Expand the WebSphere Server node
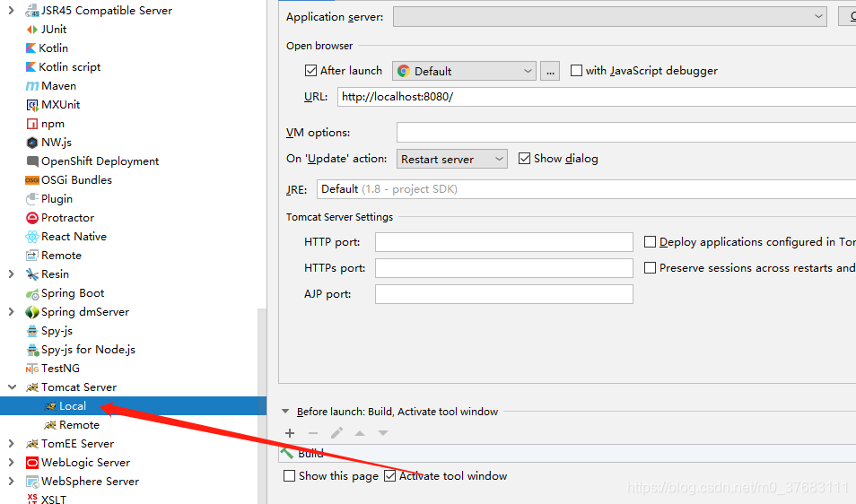 point(11,482)
